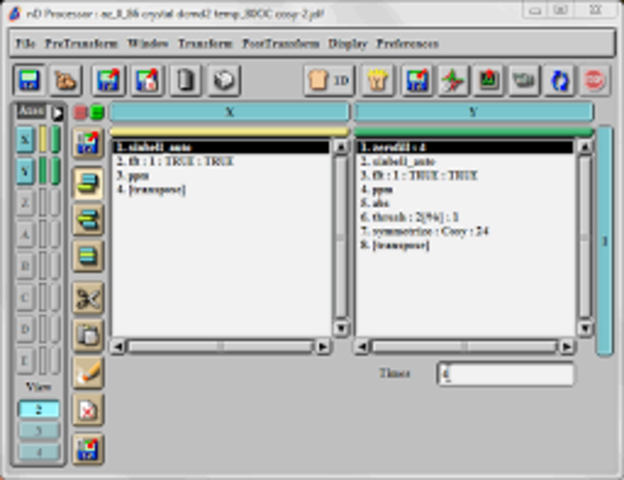
Task: Toggle the E axis button
Action: coord(25,361)
